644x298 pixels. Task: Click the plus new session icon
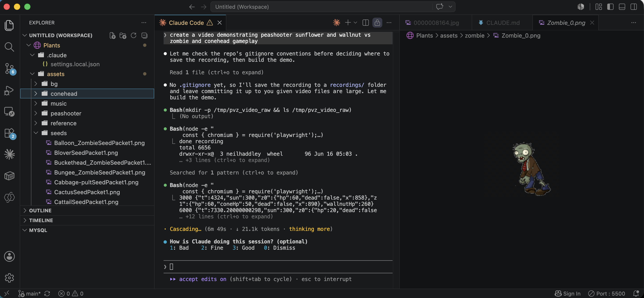coord(348,23)
